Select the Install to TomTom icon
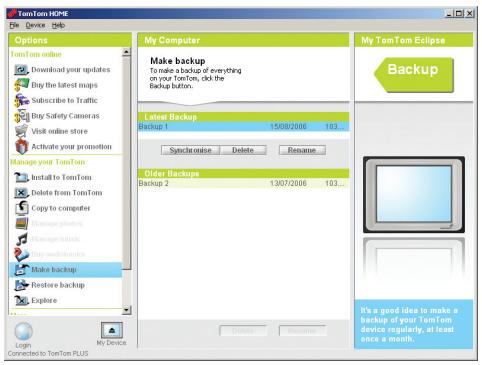The height and width of the screenshot is (365, 482). click(22, 177)
